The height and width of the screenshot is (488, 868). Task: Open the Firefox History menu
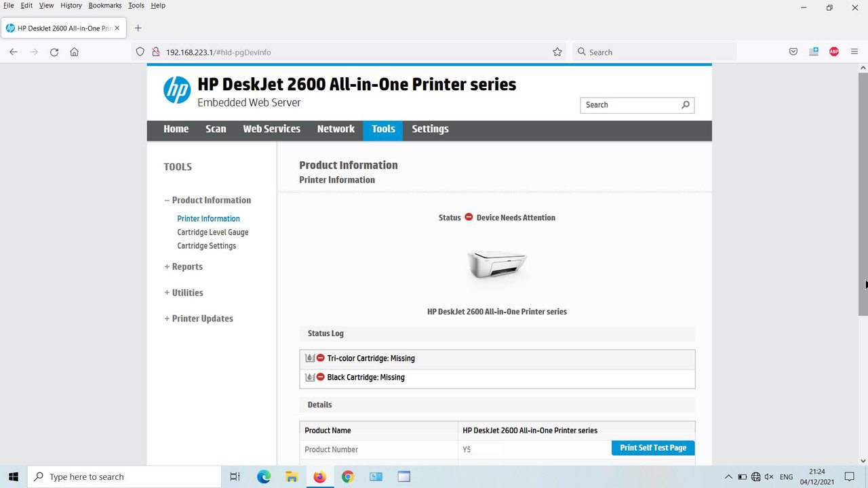pos(71,5)
